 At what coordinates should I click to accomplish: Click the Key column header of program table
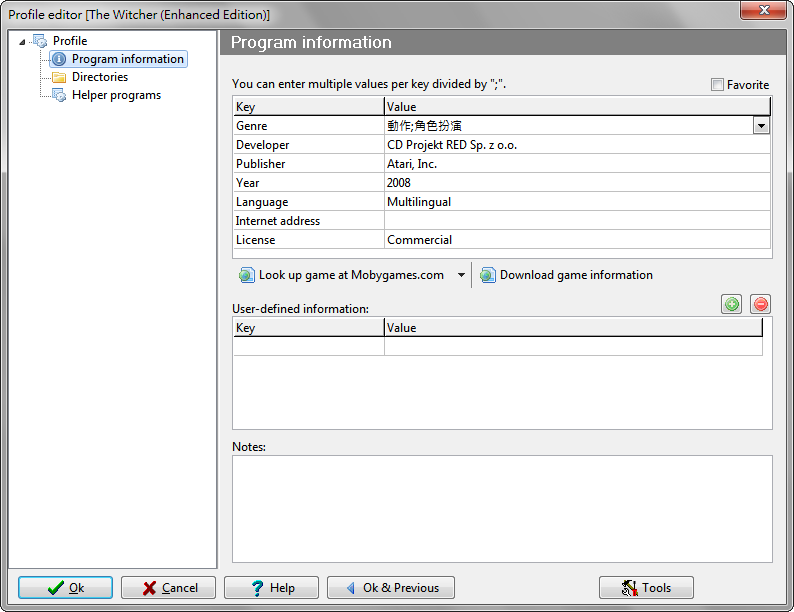click(309, 106)
